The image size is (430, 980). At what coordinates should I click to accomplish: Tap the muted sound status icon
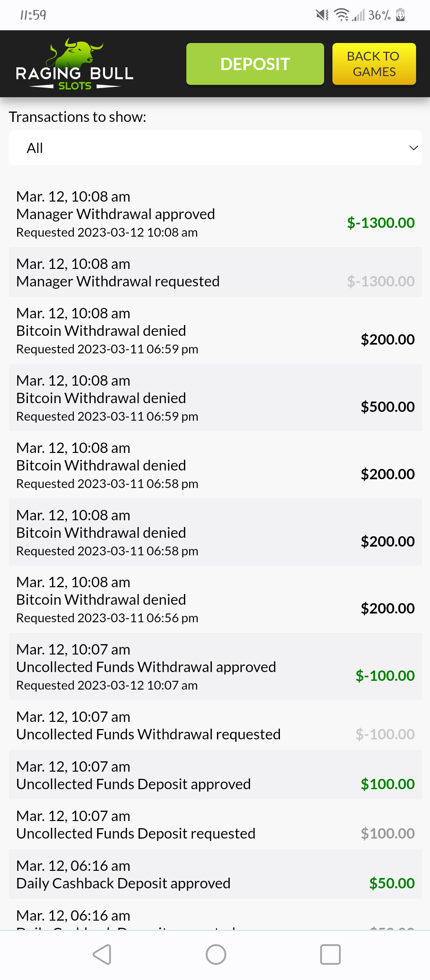pos(322,15)
